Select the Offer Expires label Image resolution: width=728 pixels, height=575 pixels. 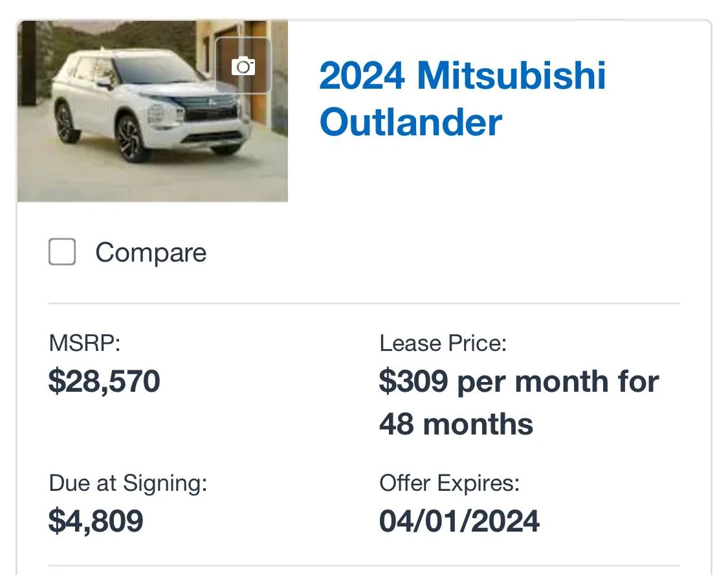point(450,483)
